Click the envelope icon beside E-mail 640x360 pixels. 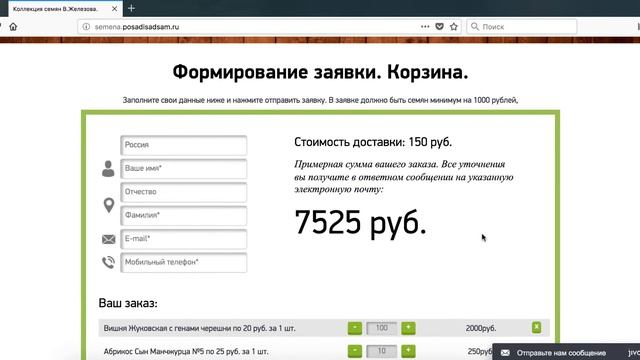109,239
